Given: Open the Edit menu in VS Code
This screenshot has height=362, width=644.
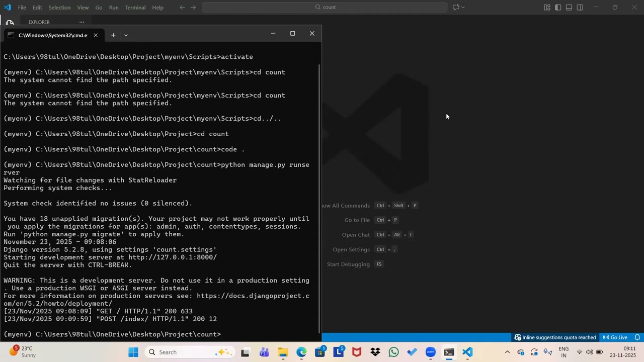Looking at the screenshot, I should tap(38, 8).
